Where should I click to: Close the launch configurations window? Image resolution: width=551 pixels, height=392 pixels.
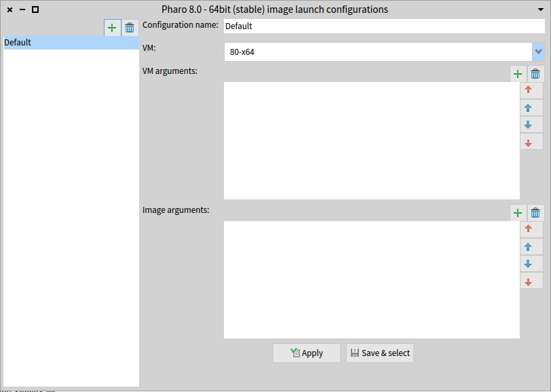(9, 10)
